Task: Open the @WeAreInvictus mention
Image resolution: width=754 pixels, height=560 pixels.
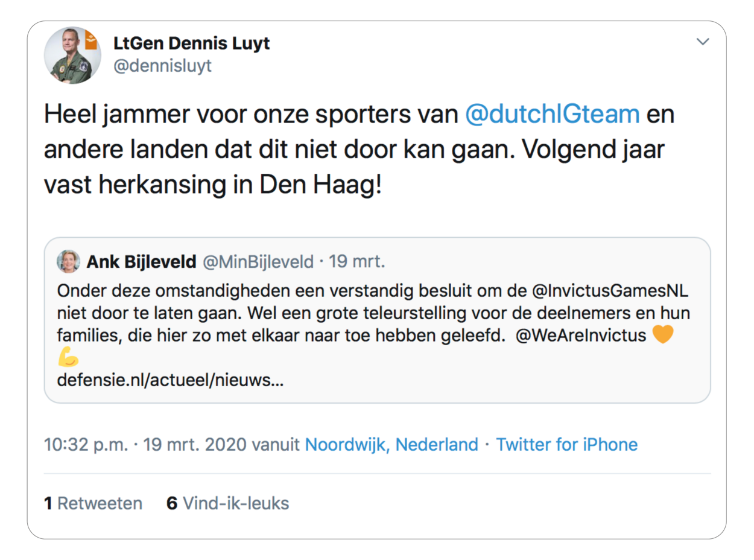Action: [x=581, y=335]
